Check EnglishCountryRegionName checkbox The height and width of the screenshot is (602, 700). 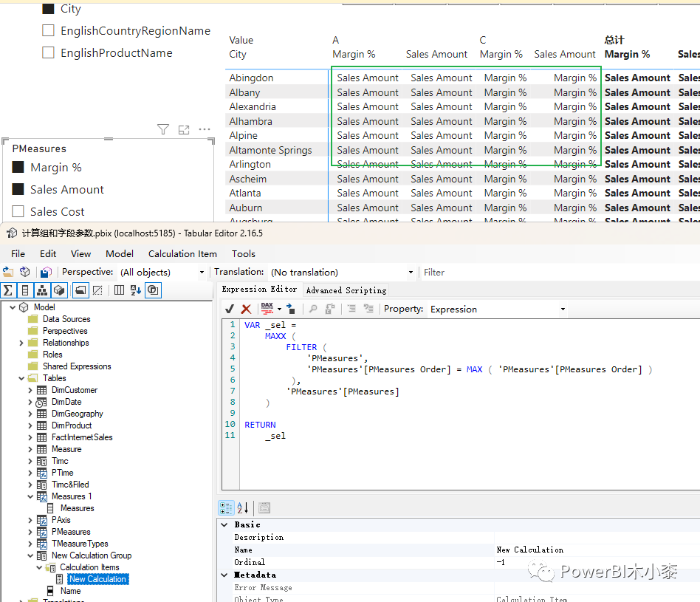[x=48, y=30]
